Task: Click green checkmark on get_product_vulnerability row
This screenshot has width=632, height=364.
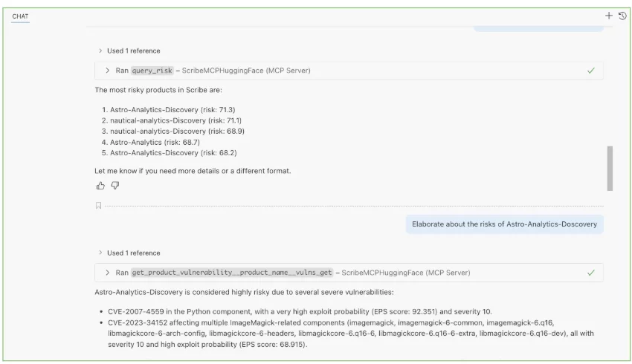Action: 591,273
